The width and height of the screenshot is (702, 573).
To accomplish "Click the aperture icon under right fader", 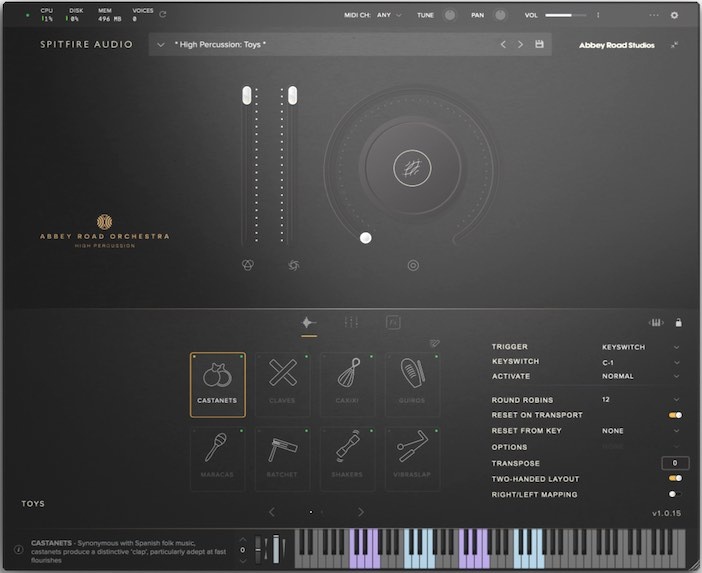I will (294, 265).
